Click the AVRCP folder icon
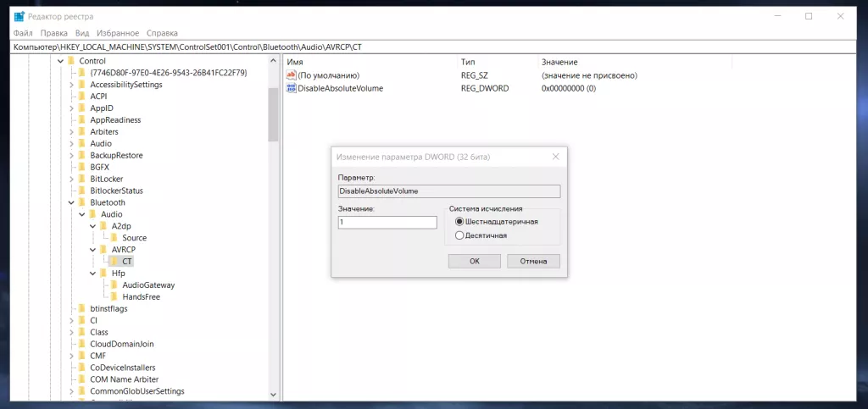This screenshot has width=868, height=409. (x=103, y=249)
